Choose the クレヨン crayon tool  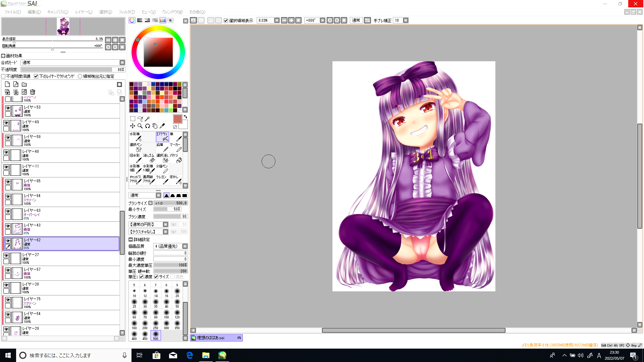[x=162, y=180]
